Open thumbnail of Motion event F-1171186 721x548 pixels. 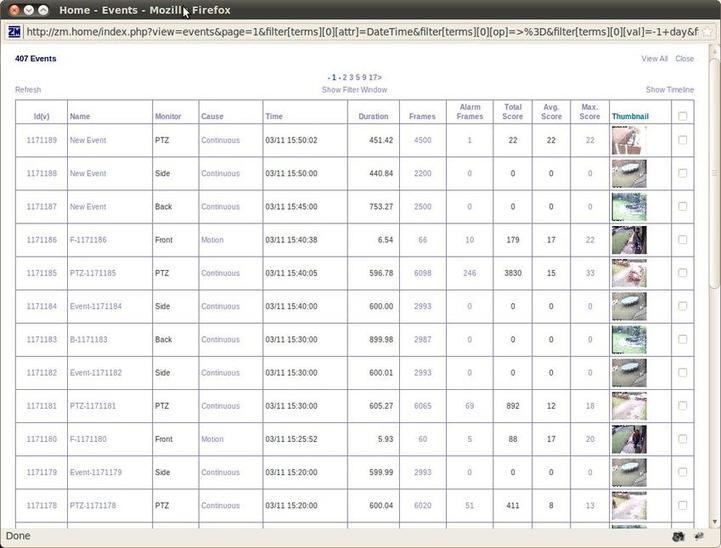coord(628,240)
